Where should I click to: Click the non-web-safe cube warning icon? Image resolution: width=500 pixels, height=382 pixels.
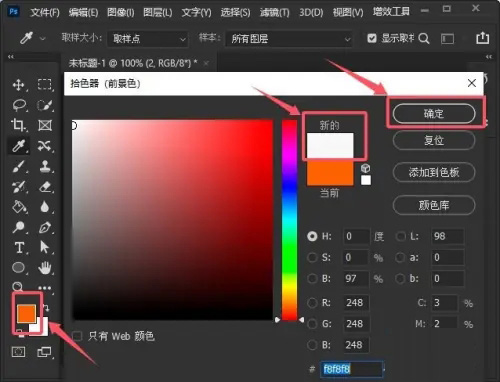point(365,168)
